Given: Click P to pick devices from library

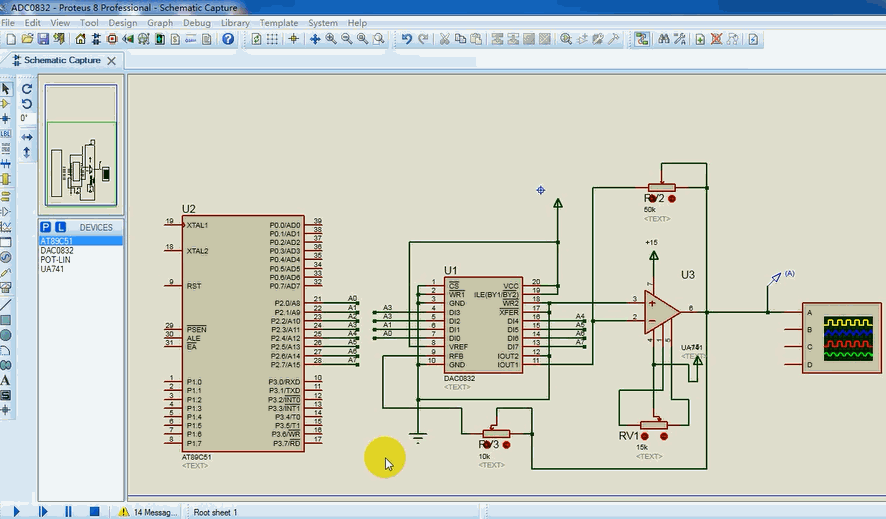Looking at the screenshot, I should click(x=46, y=227).
